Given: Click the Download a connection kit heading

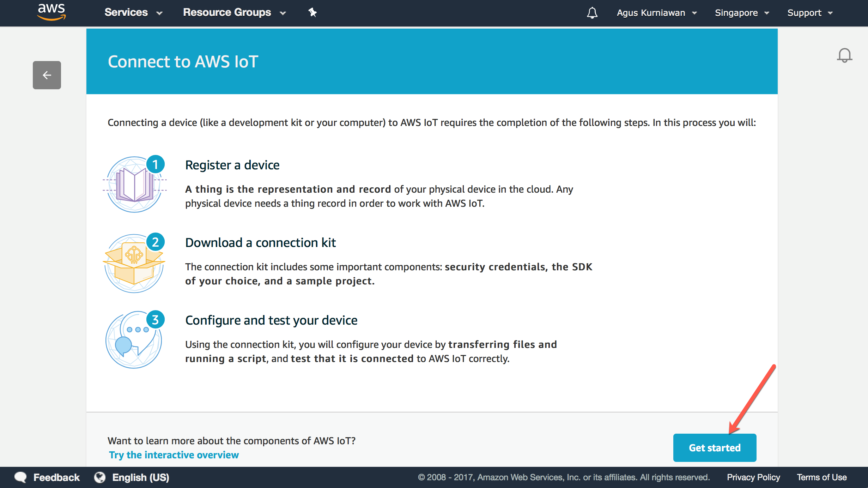Looking at the screenshot, I should (x=260, y=243).
